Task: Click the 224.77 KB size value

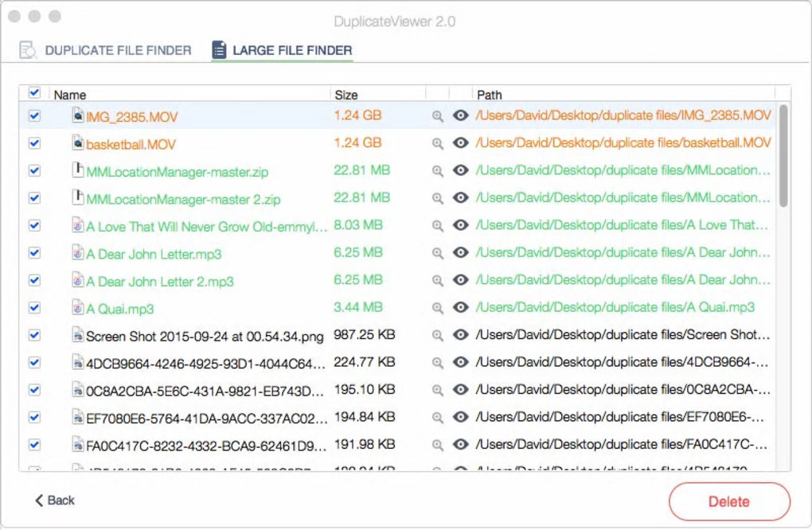Action: 364,362
